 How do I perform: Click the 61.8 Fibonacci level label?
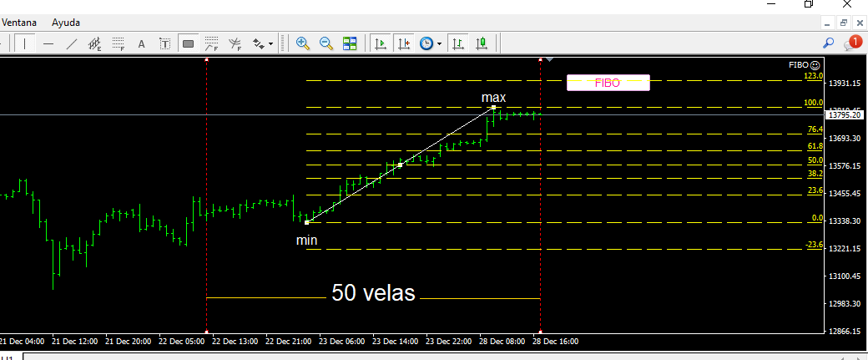point(815,146)
